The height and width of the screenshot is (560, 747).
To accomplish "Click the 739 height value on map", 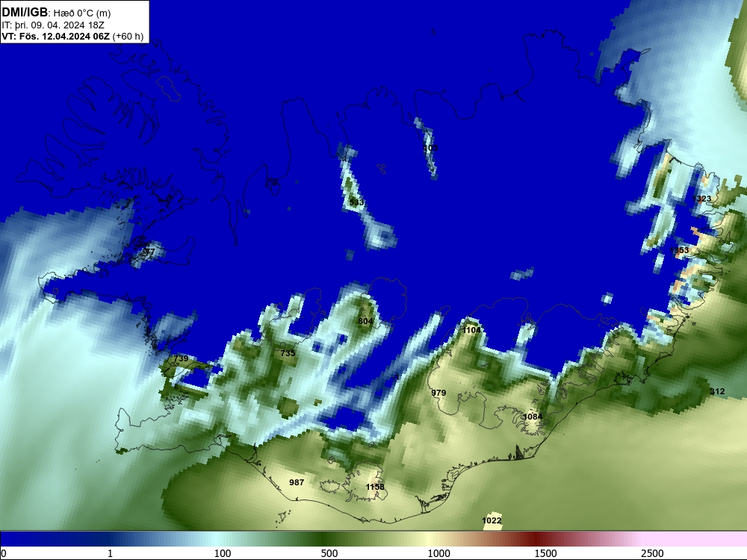I will pos(181,358).
